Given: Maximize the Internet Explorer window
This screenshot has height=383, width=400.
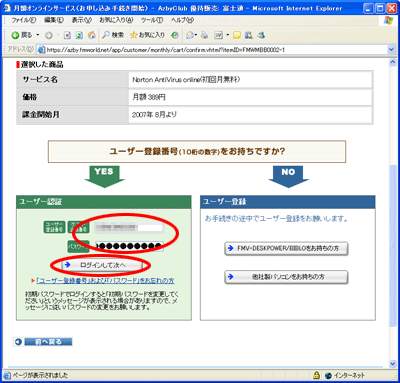Looking at the screenshot, I should tap(380, 8).
